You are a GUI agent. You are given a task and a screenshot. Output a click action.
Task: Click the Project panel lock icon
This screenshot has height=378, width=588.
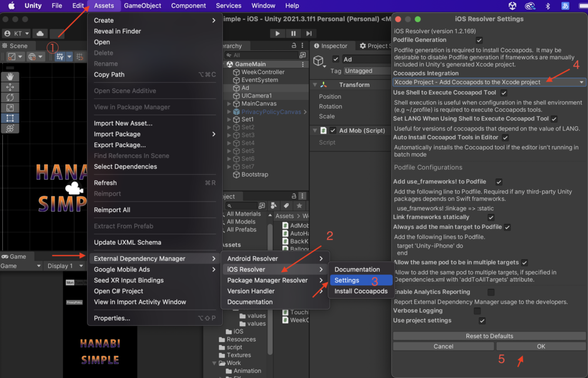point(294,196)
